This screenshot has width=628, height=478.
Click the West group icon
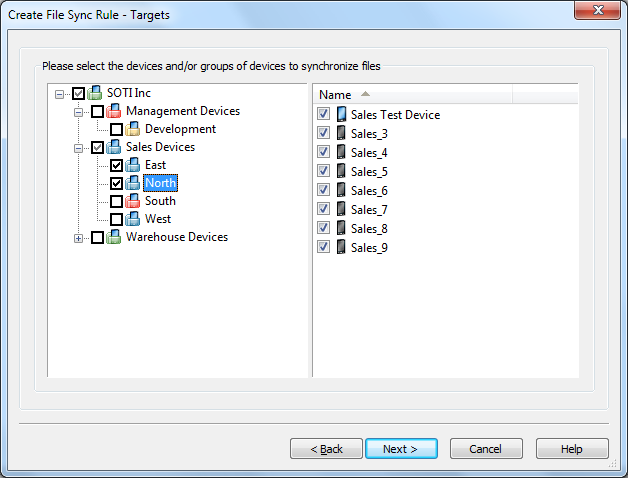point(133,219)
